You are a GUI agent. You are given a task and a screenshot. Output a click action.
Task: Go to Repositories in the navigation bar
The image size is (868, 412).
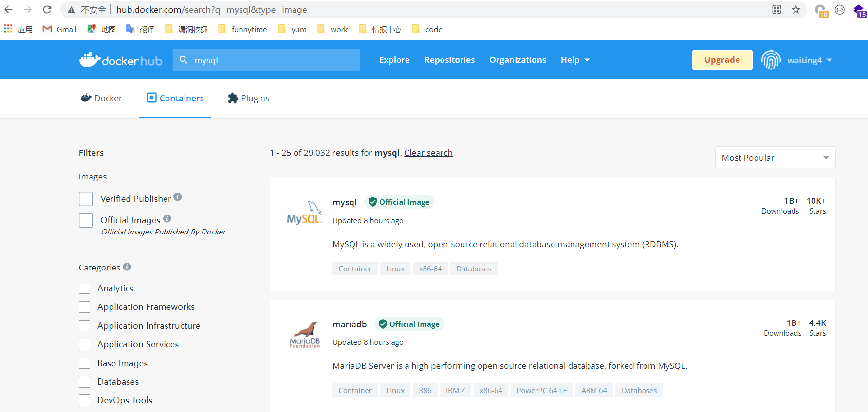pyautogui.click(x=449, y=60)
